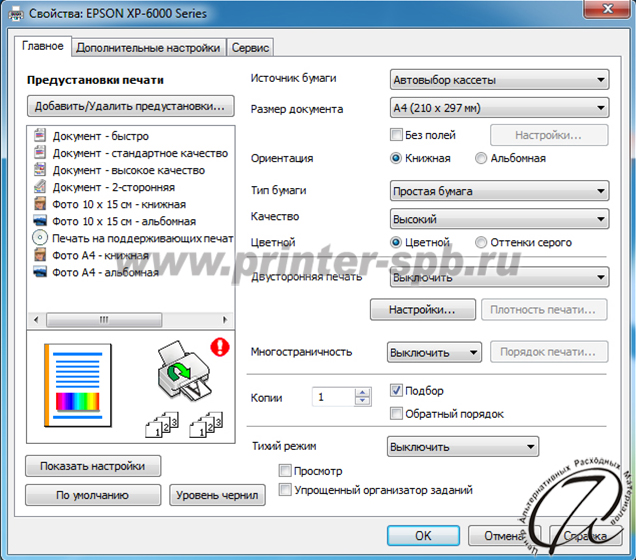Screen dimensions: 636x560
Task: Click the red exclamation warning icon
Action: pos(220,347)
